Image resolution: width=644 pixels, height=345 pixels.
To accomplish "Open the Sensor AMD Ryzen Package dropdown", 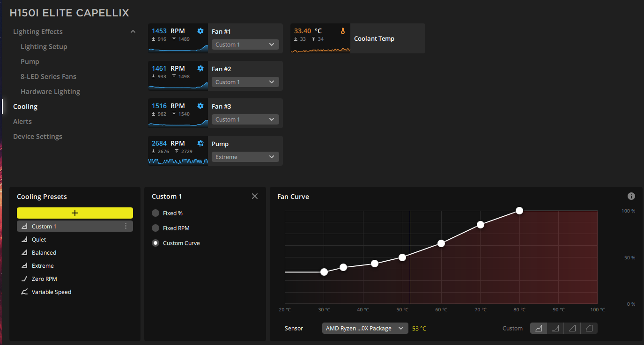I will (365, 328).
